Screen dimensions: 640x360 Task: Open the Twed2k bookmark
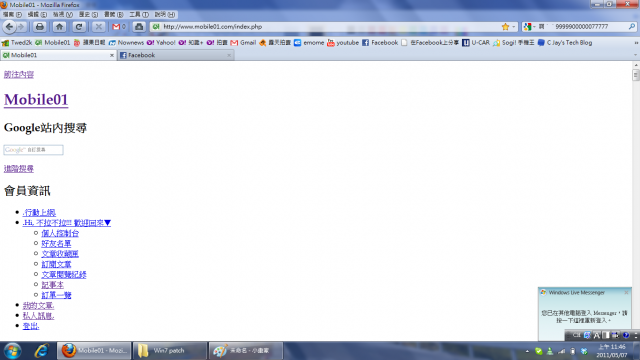point(17,42)
